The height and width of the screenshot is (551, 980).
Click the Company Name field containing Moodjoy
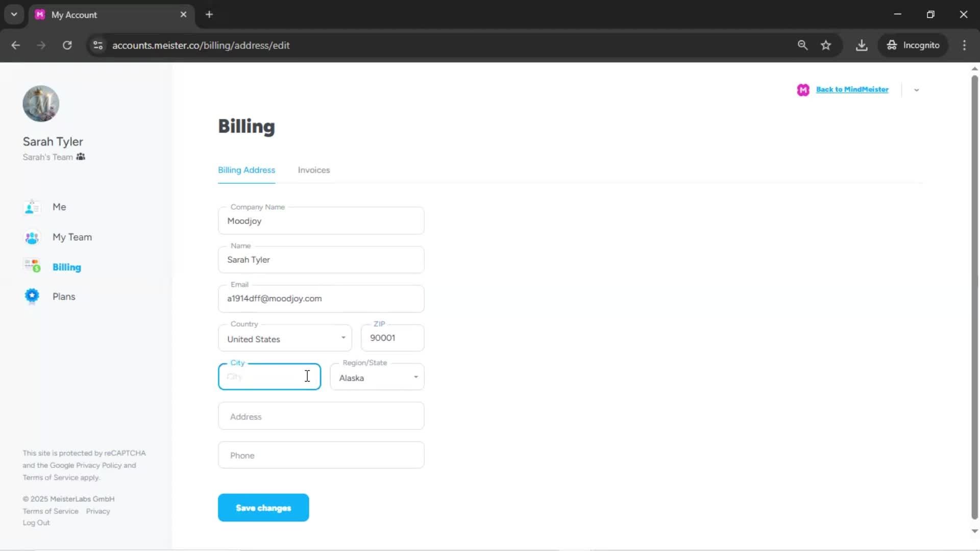pyautogui.click(x=321, y=221)
